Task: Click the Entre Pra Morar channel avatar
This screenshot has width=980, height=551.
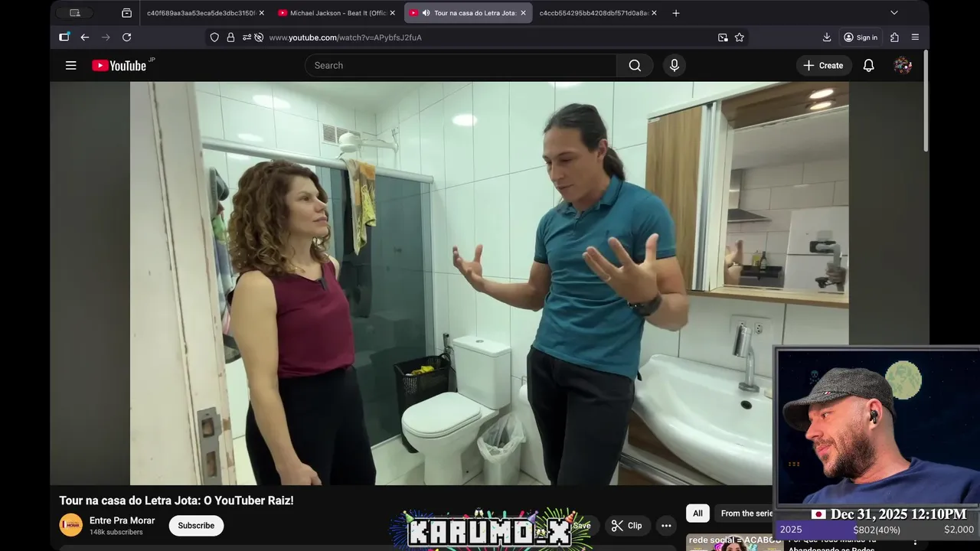Action: click(x=70, y=525)
